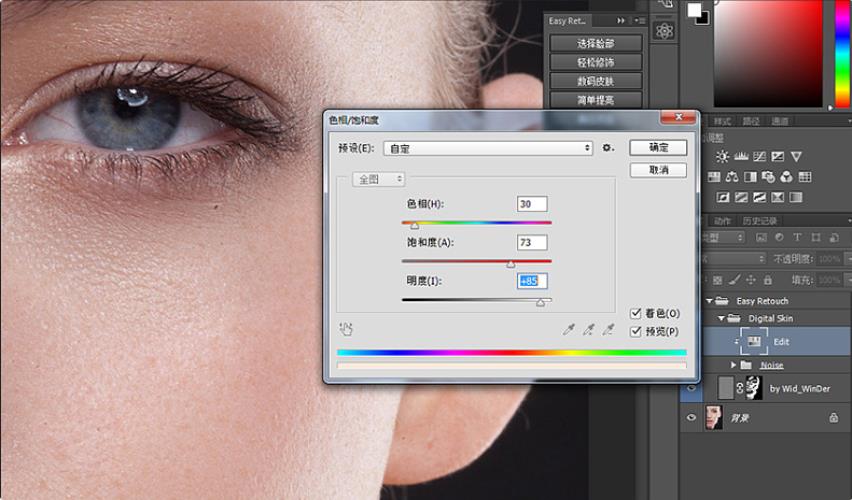Open the atom-shaped panel icon
Image resolution: width=852 pixels, height=500 pixels.
pos(665,31)
